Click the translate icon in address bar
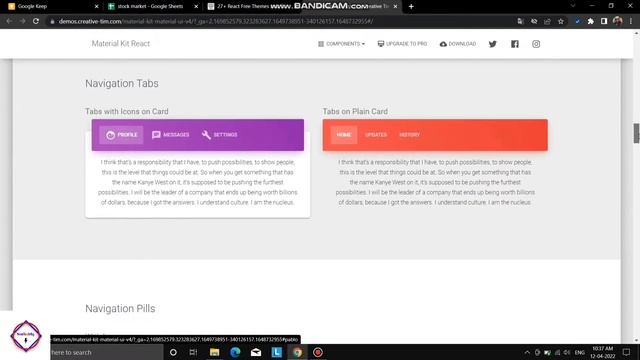Image resolution: width=640 pixels, height=360 pixels. (520, 21)
